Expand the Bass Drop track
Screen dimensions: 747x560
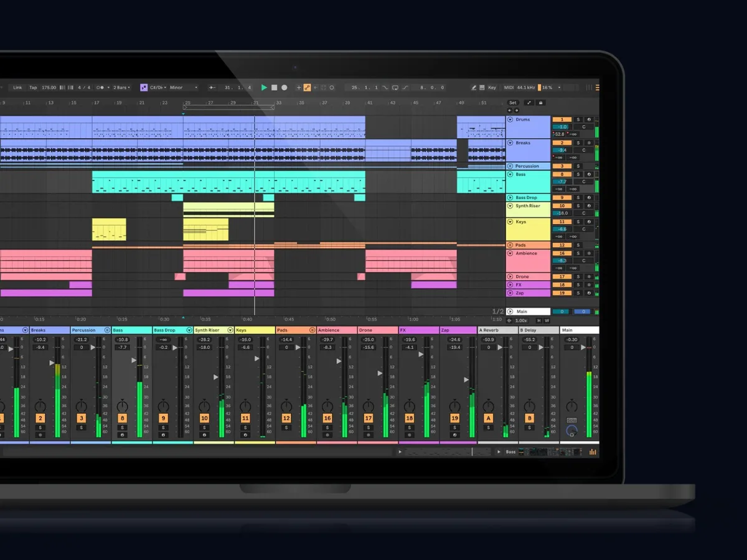510,198
